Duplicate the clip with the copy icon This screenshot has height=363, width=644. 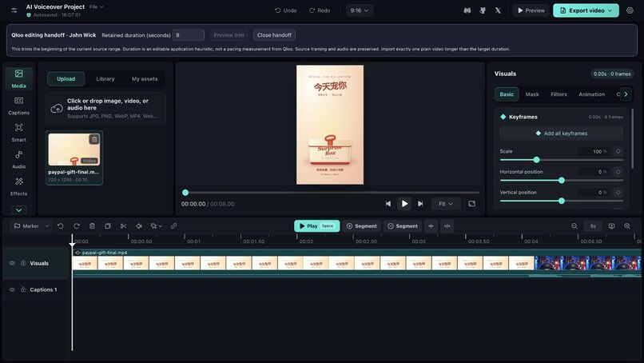click(x=108, y=226)
